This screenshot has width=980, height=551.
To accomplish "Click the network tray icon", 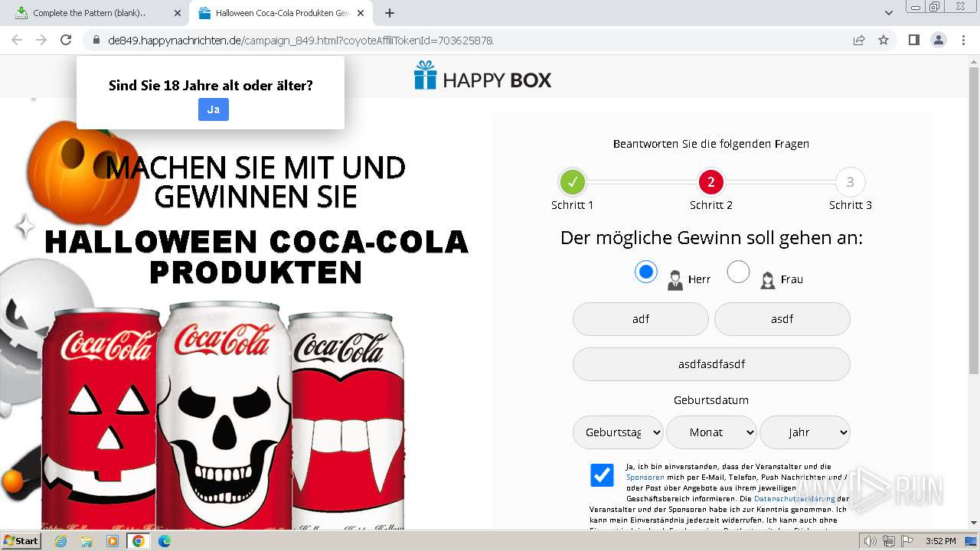I will (889, 541).
